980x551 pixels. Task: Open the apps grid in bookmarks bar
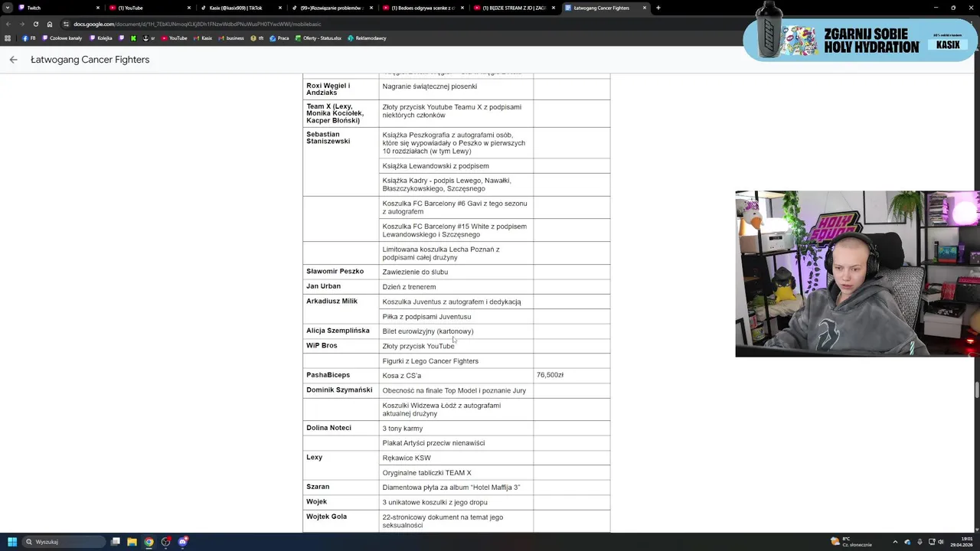click(x=8, y=37)
